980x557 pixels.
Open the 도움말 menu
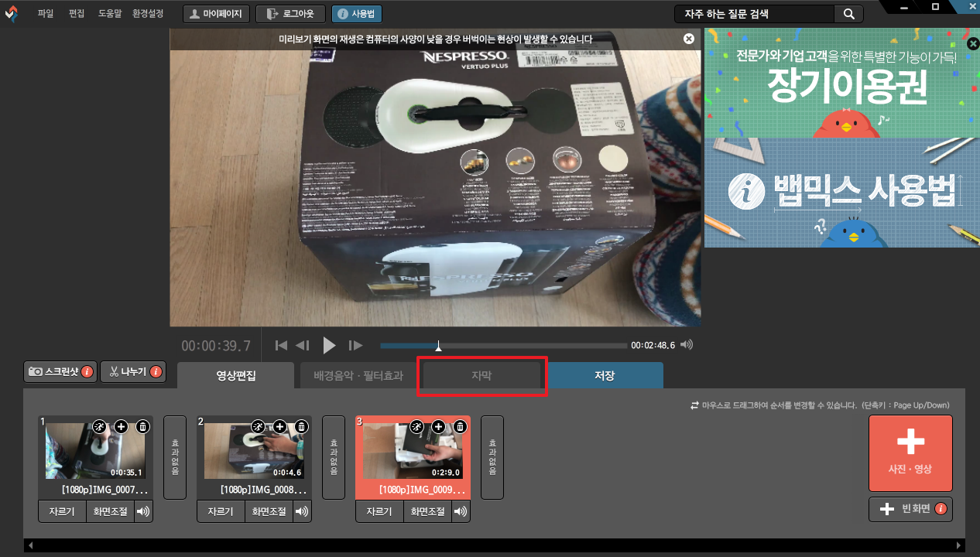(110, 14)
